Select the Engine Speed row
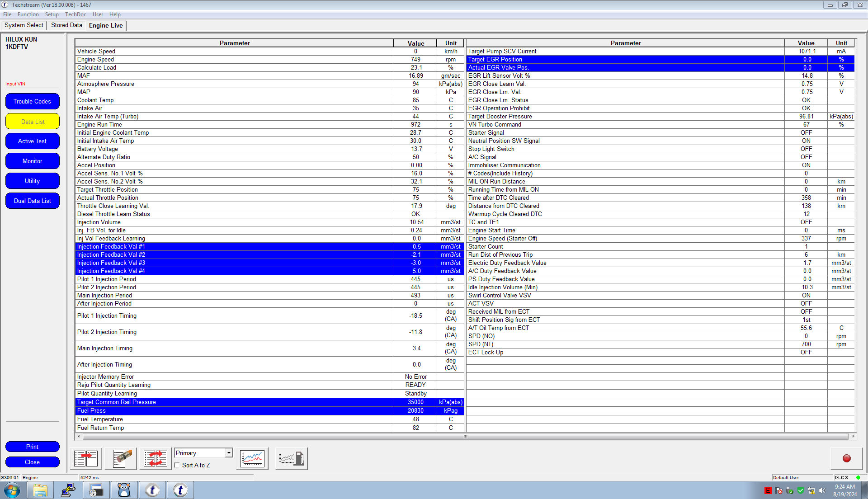This screenshot has width=868, height=499. [269, 60]
